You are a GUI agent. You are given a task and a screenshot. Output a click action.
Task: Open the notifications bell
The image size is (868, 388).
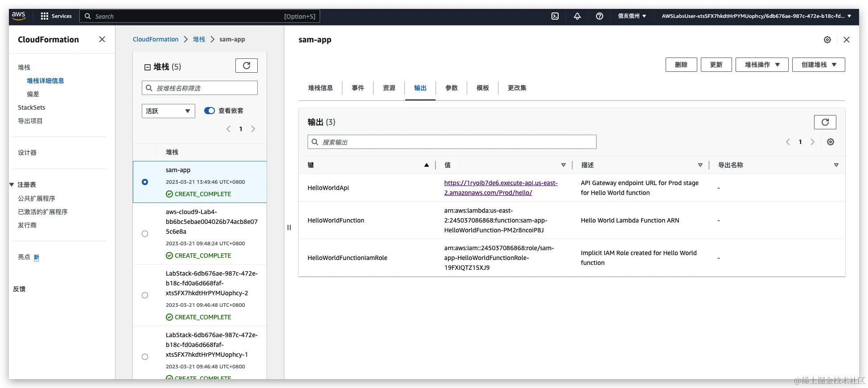pyautogui.click(x=577, y=16)
